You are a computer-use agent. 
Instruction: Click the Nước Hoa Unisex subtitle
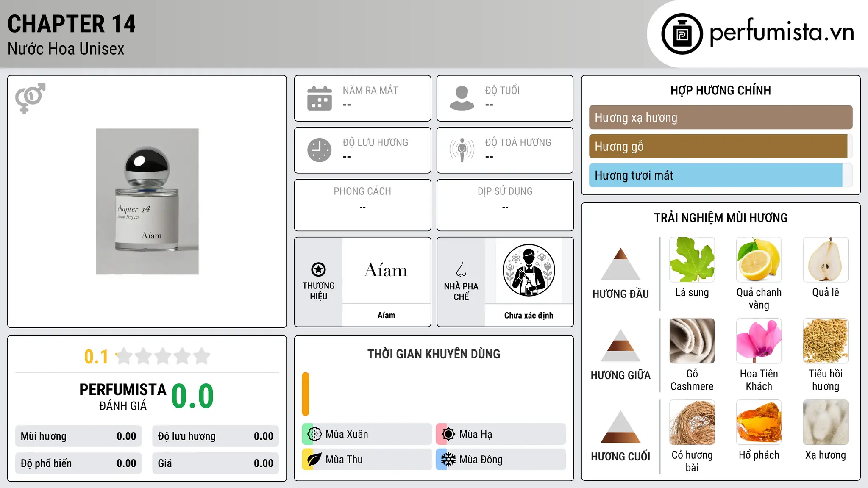point(66,49)
